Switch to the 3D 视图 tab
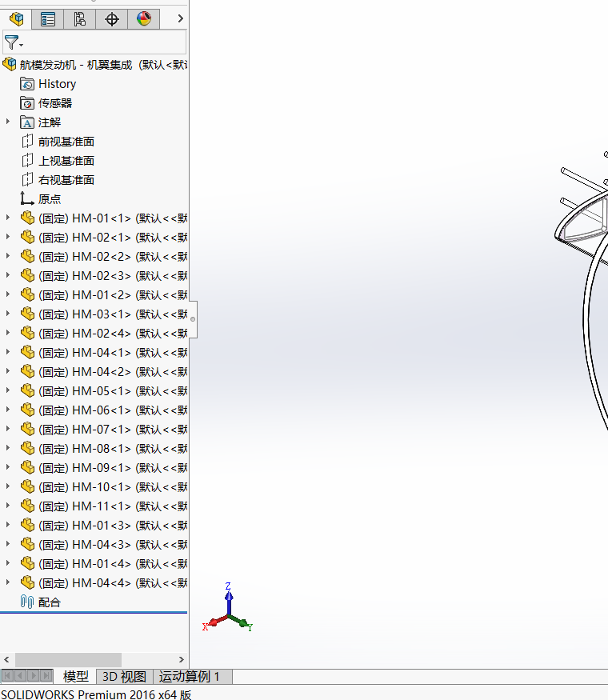The width and height of the screenshot is (608, 700). coord(125,676)
